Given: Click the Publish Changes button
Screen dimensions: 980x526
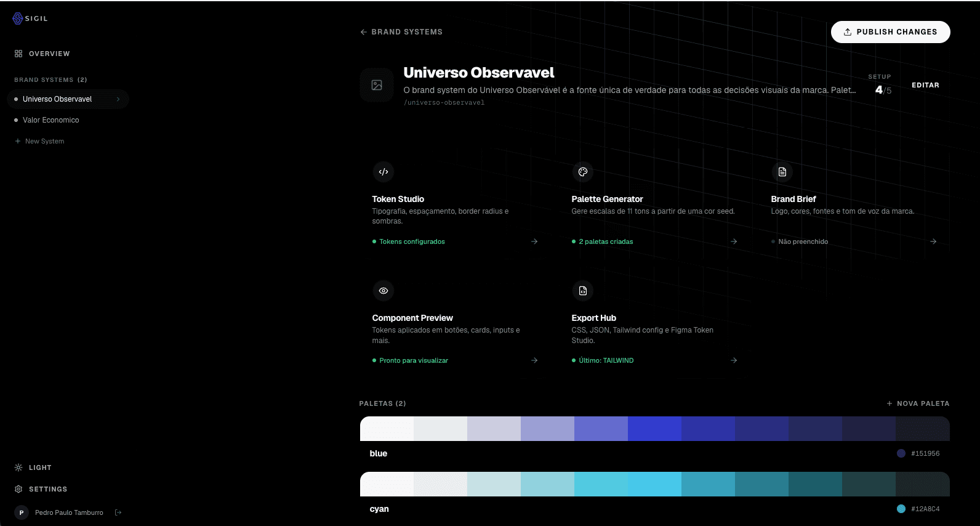Looking at the screenshot, I should (x=890, y=32).
